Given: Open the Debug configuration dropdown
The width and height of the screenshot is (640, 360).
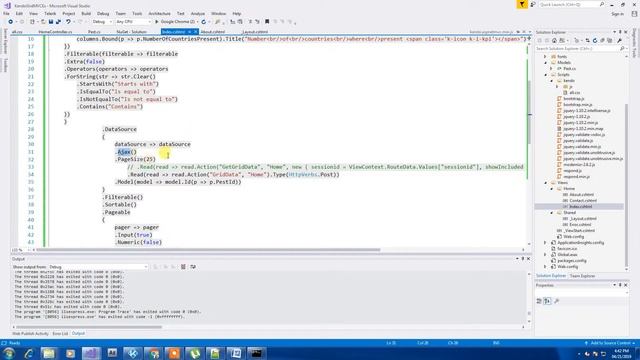Looking at the screenshot, I should (x=102, y=22).
